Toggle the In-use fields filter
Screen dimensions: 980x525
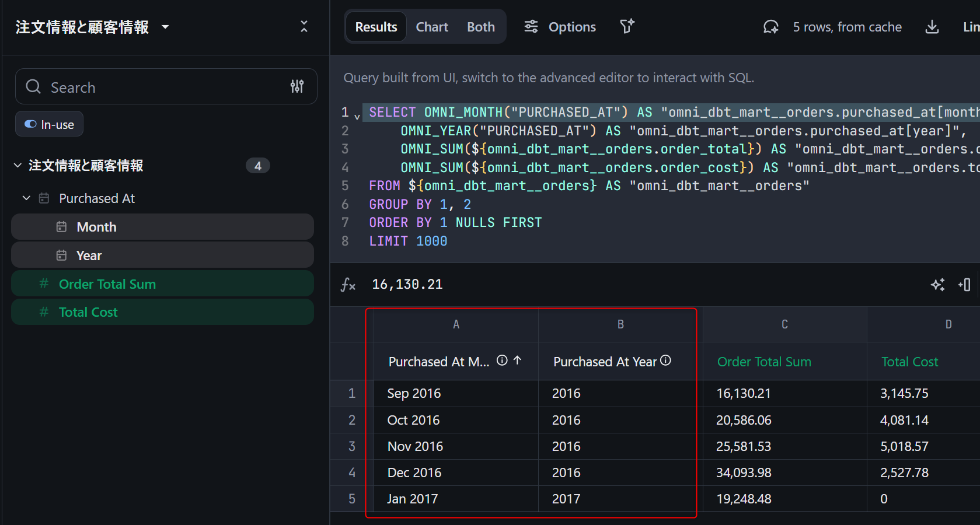(49, 124)
